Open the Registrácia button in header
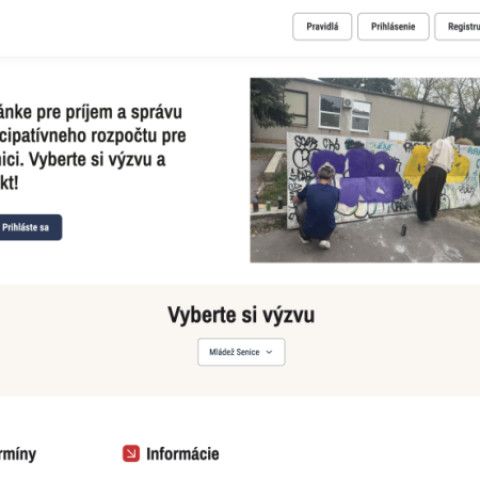The image size is (480, 480). click(x=458, y=27)
